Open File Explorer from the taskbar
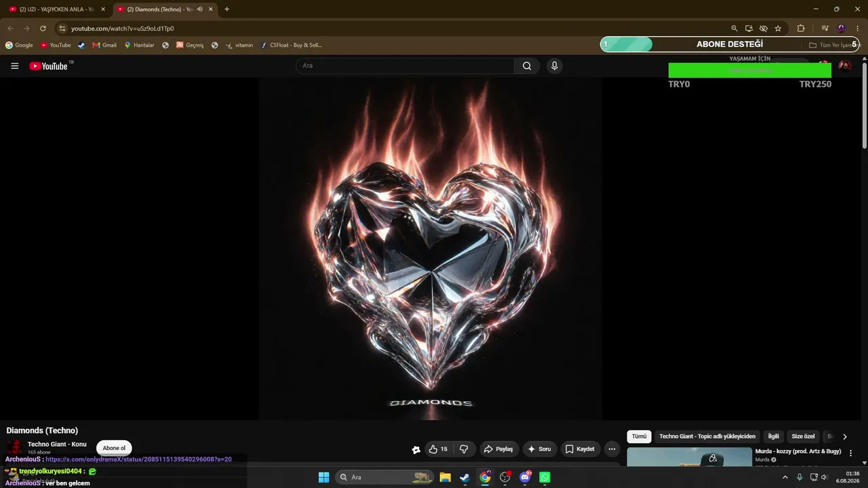The height and width of the screenshot is (488, 868). 445,477
